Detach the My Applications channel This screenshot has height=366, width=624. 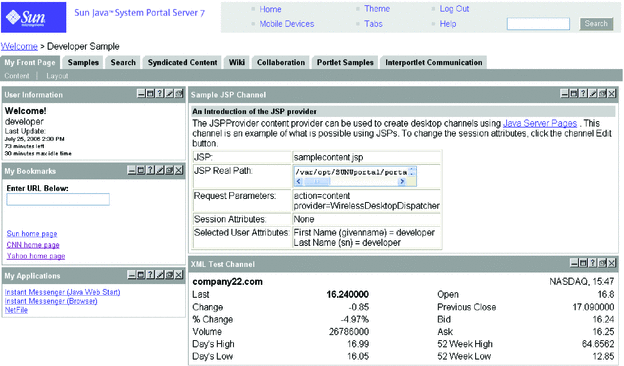coord(170,275)
